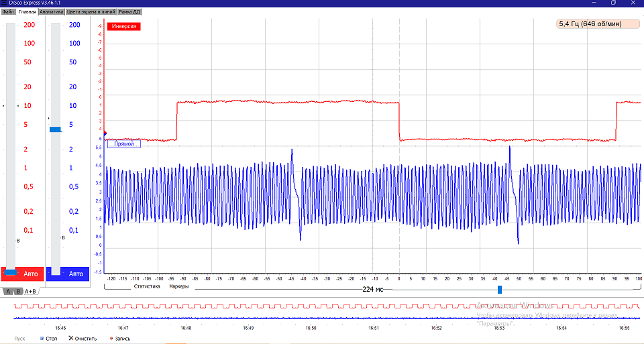
Task: Close the DiSco Express window
Action: coord(633,3)
